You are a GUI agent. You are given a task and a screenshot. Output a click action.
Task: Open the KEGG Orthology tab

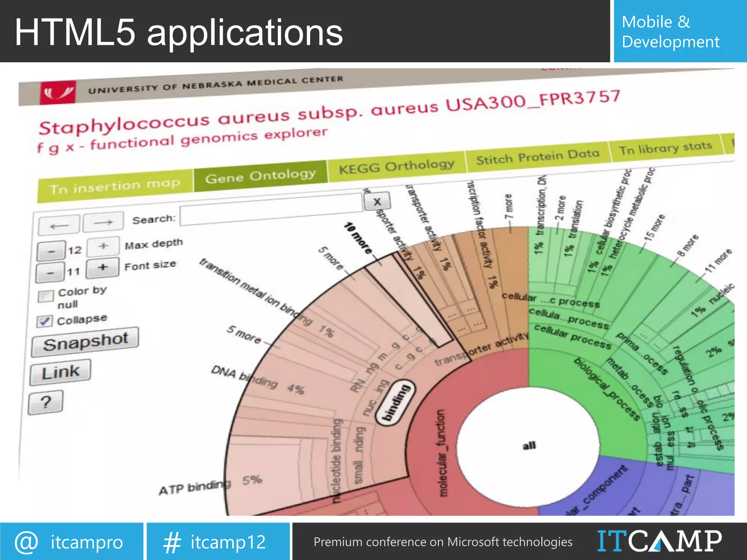coord(396,167)
